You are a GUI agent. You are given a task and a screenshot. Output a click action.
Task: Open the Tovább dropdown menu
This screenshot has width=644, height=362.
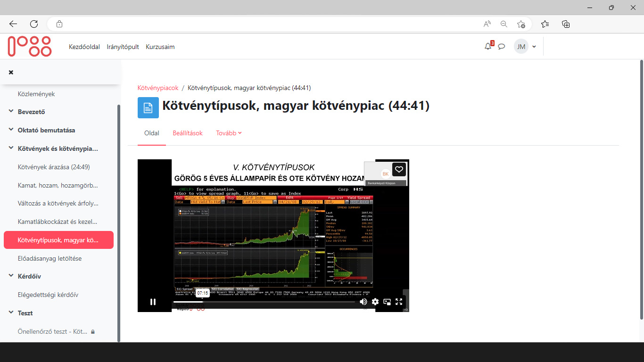click(229, 133)
